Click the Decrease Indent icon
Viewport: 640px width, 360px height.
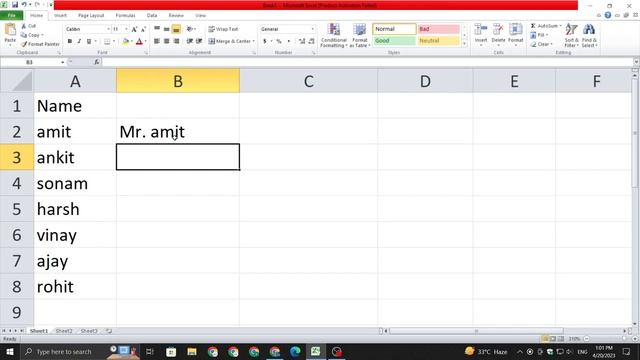coord(189,41)
